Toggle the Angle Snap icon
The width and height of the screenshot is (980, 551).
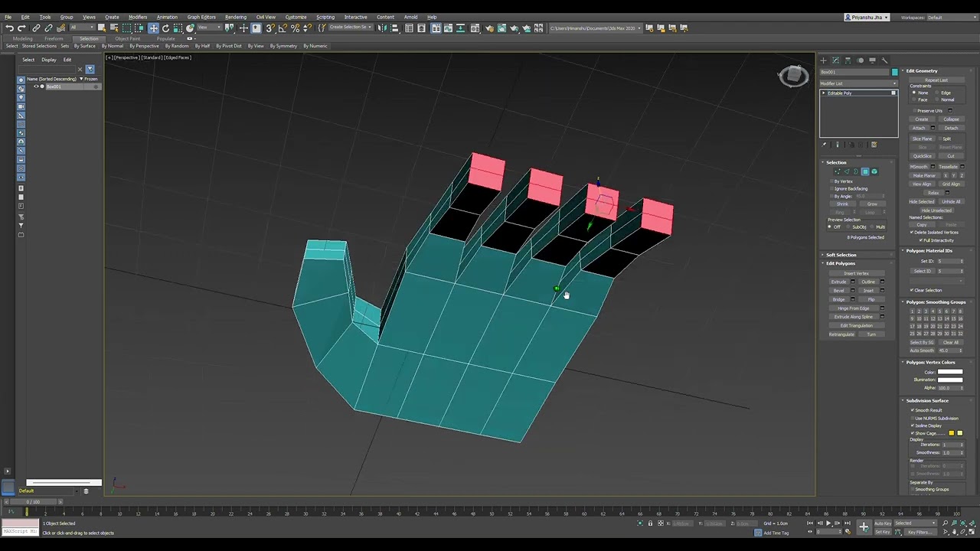pyautogui.click(x=283, y=28)
